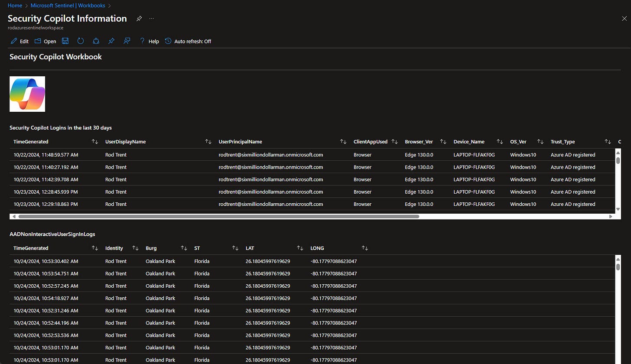Select login row 10/23/2024, 12:28:45.939 PM
The height and width of the screenshot is (364, 631).
point(312,192)
